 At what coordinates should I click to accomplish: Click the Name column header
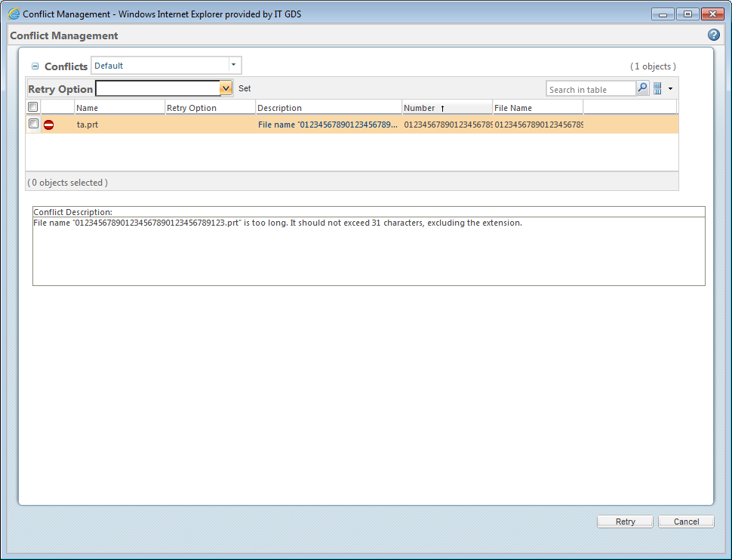point(87,106)
